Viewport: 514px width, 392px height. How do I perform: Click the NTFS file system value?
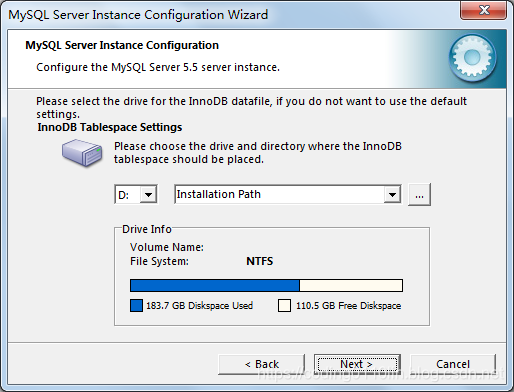coord(260,261)
